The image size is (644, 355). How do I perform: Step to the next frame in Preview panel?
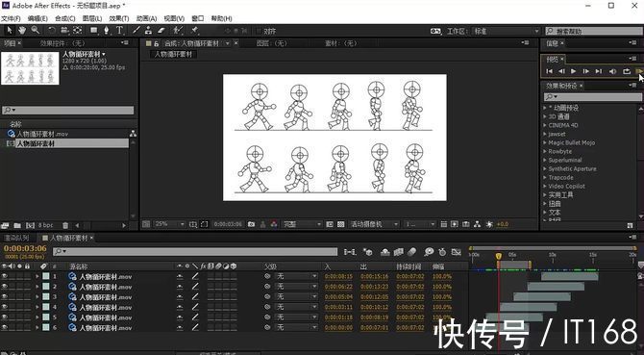tap(586, 71)
